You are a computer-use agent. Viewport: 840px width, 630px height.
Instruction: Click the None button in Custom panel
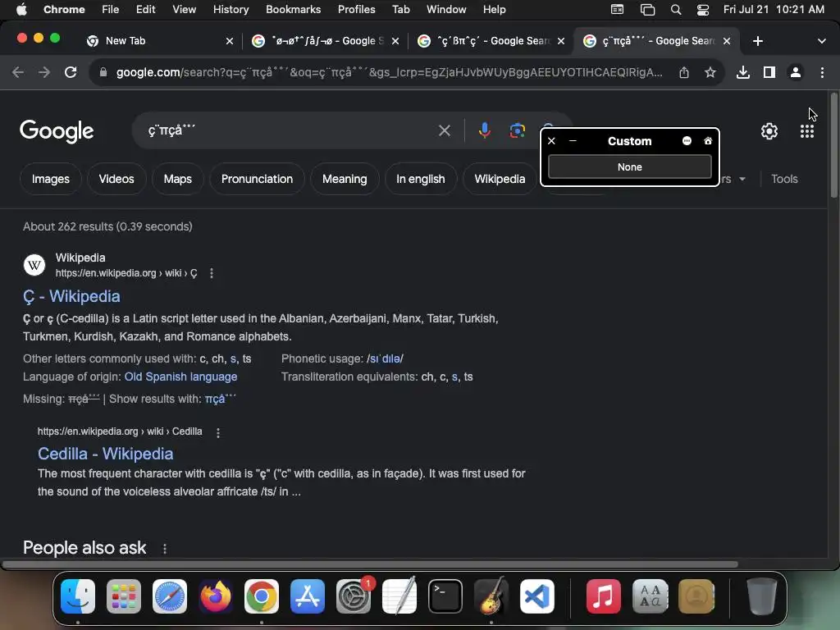(x=629, y=167)
